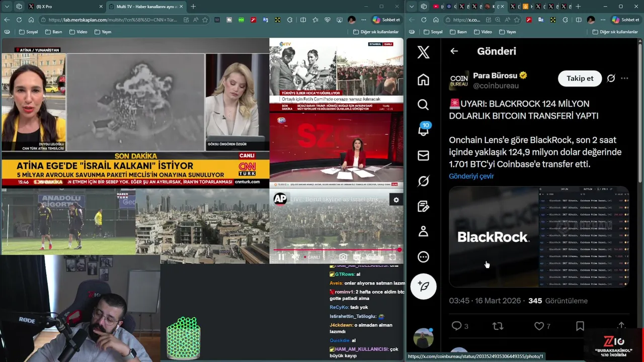Click the AP video progress scrubber knob
644x362 pixels.
coord(399,249)
